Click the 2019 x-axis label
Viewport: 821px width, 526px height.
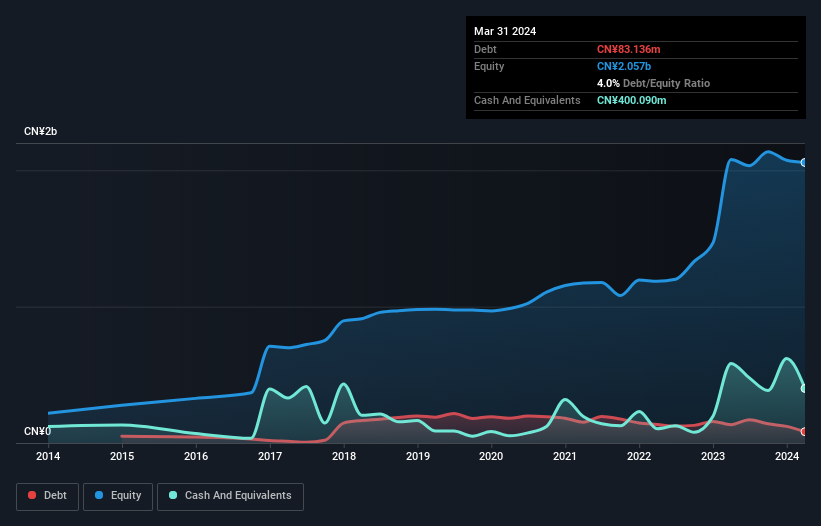(418, 456)
